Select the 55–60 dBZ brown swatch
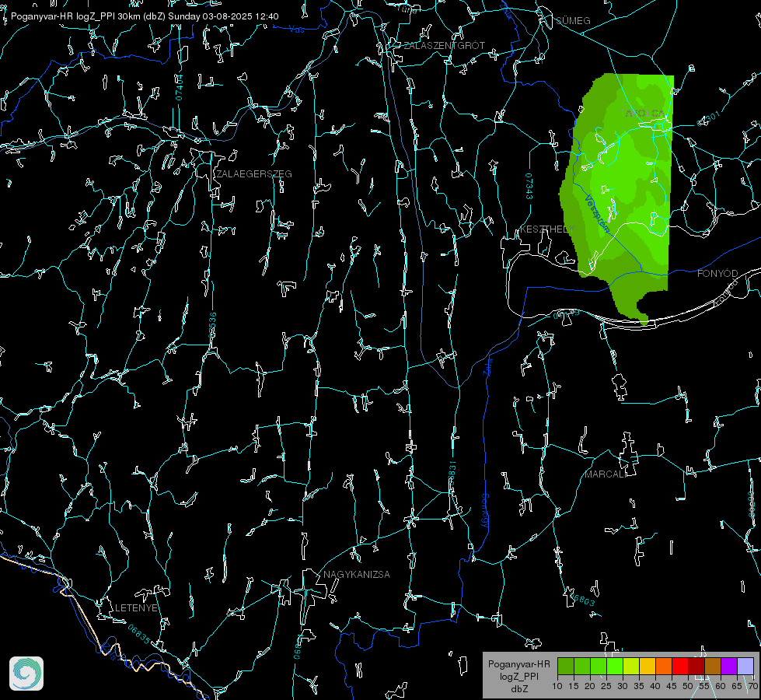761x700 pixels. (713, 667)
